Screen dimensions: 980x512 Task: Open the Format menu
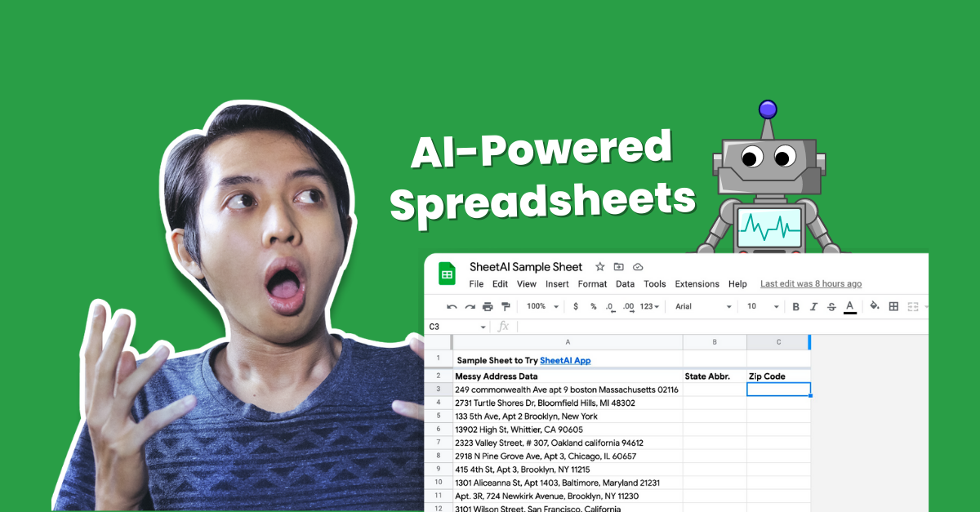coord(592,284)
